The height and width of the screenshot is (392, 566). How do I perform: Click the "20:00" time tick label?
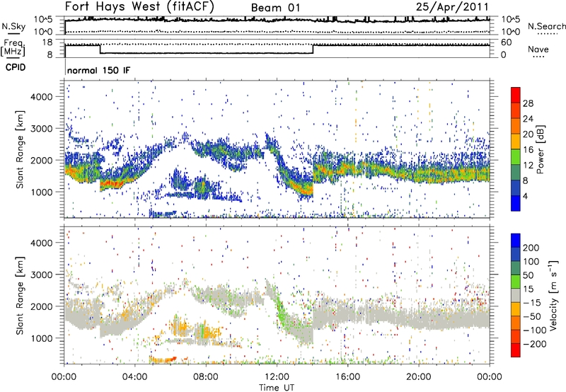418,377
